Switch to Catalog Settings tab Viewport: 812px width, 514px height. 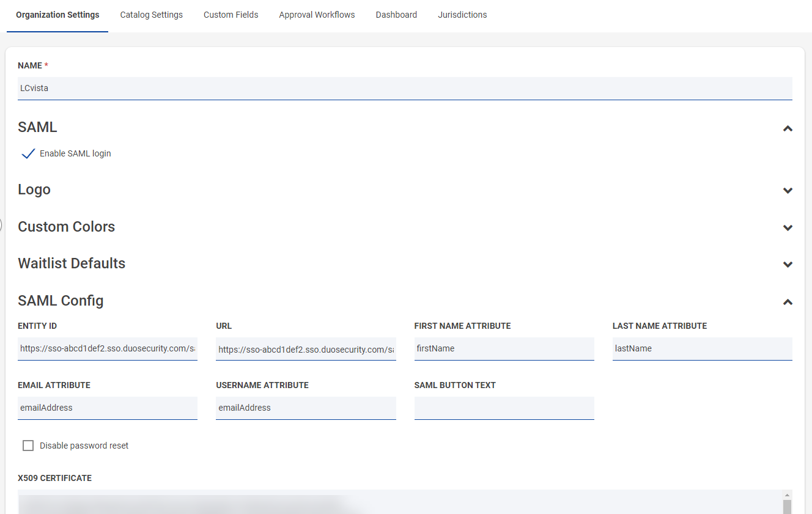coord(151,15)
